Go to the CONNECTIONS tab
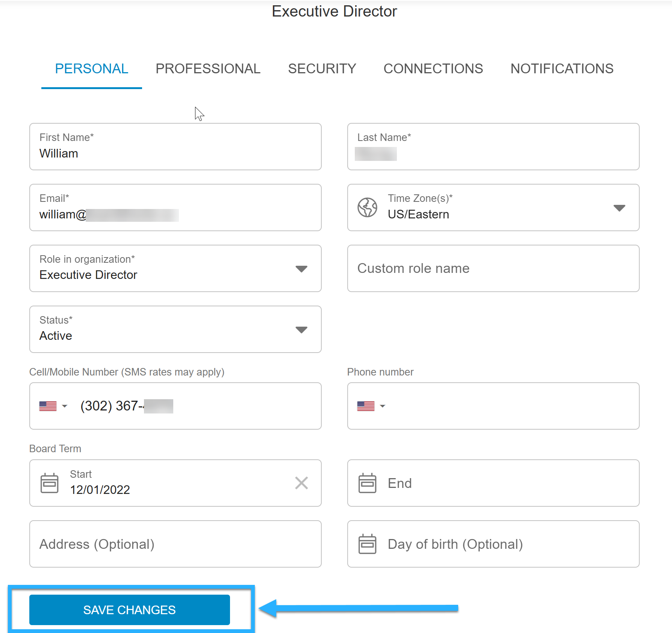This screenshot has width=672, height=633. [433, 69]
